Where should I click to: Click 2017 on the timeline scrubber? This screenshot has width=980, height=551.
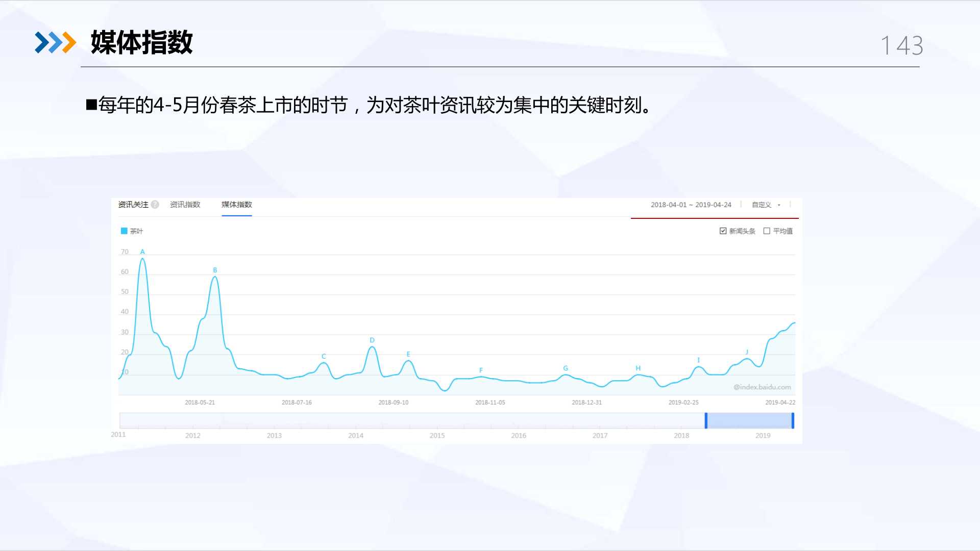(600, 436)
